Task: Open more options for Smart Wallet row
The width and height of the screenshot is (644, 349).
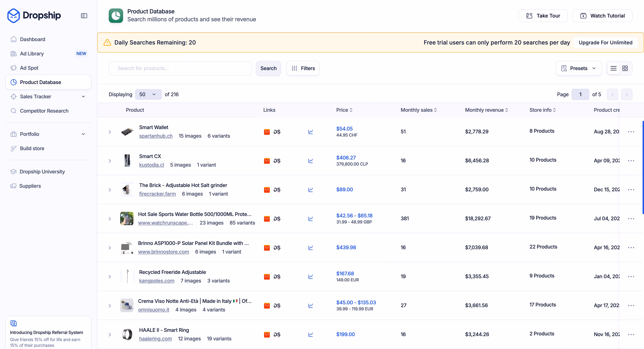Action: coord(631,132)
